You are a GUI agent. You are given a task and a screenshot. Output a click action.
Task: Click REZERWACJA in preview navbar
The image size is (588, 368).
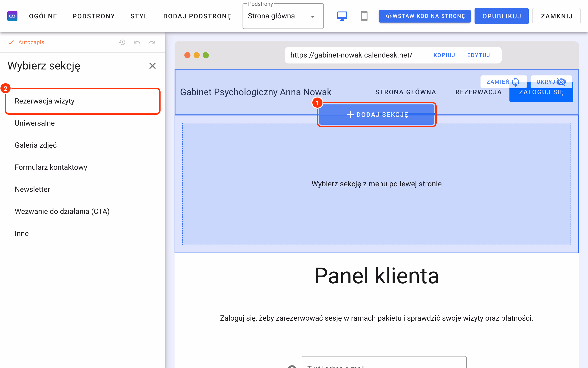pos(478,92)
